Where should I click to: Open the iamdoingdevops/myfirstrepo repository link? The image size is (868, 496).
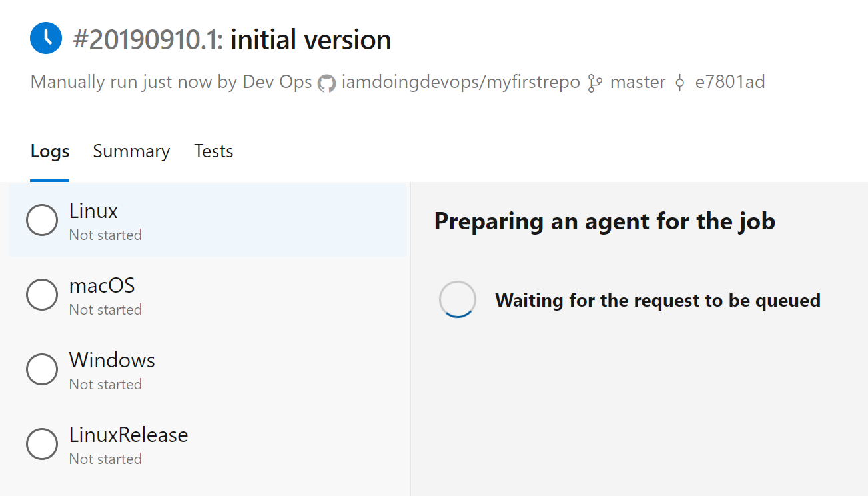(461, 83)
